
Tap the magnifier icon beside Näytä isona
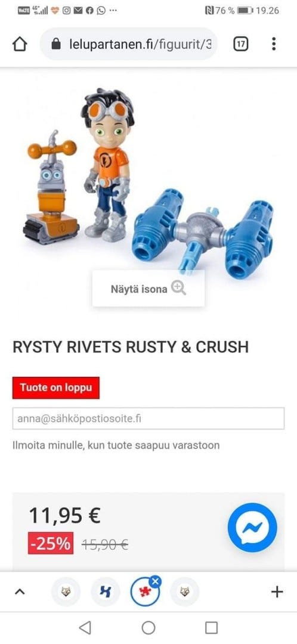[x=178, y=288]
